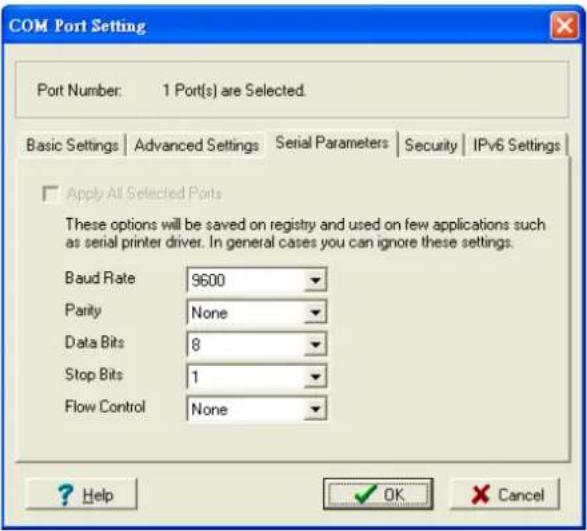
Task: Expand the Flow Control dropdown arrow
Action: point(315,409)
